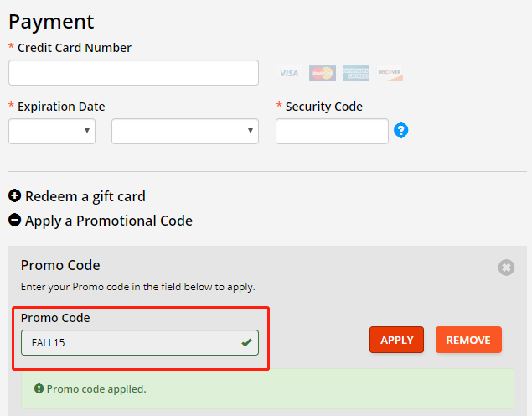Click the Promo code applied message banner
This screenshot has width=532, height=416.
[267, 388]
